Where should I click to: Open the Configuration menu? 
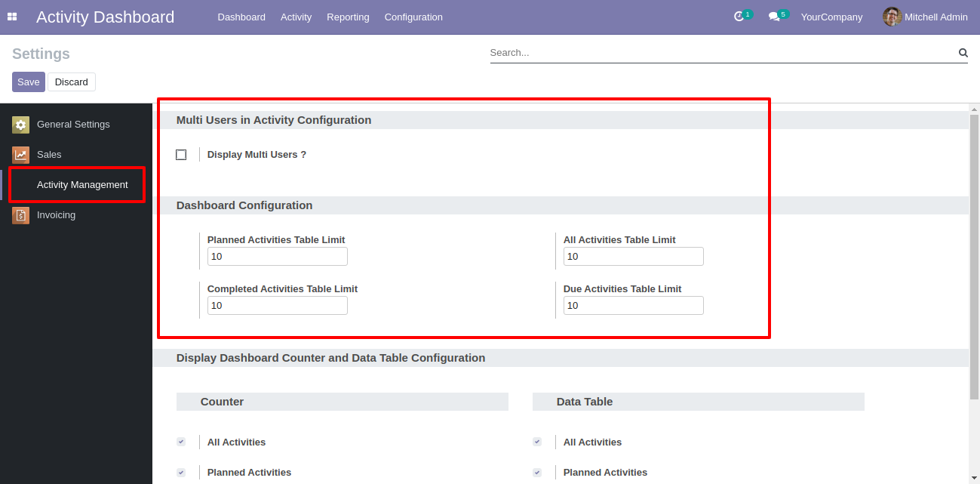point(413,17)
